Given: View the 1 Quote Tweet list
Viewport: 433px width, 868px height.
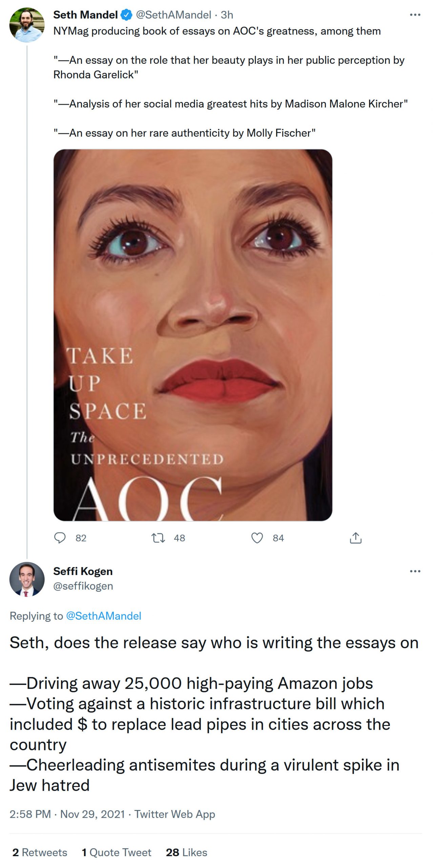Looking at the screenshot, I should tap(116, 852).
